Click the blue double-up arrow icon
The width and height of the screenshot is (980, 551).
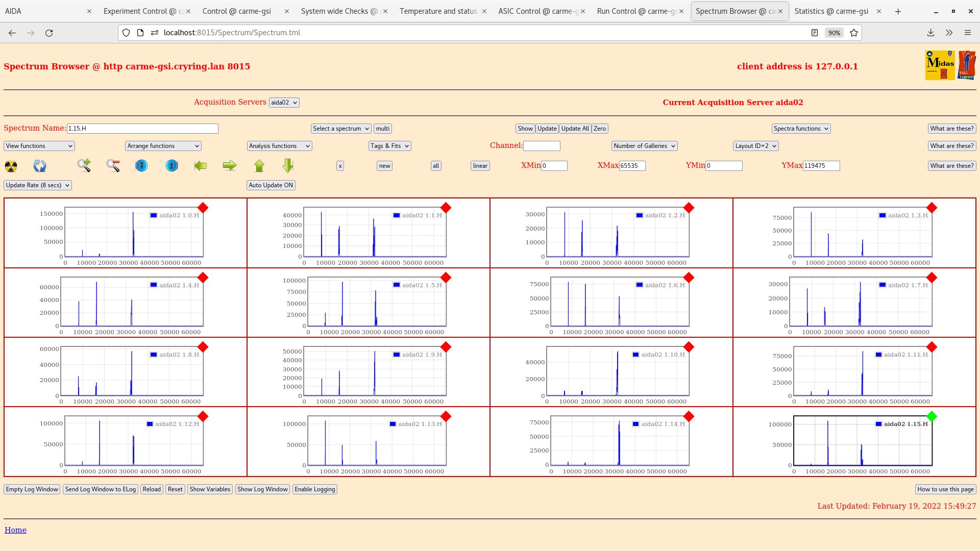(x=171, y=166)
